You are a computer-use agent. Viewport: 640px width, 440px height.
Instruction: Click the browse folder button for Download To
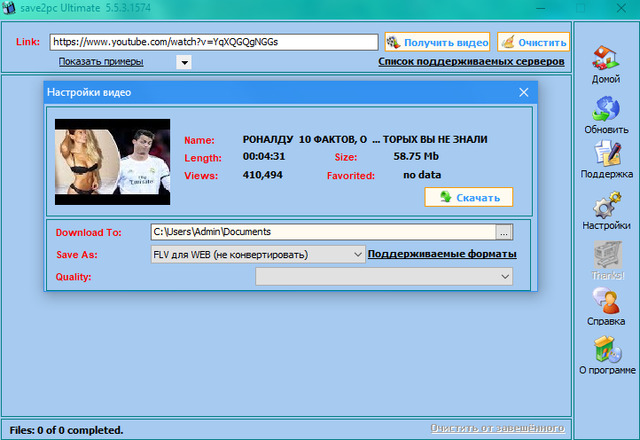pyautogui.click(x=505, y=232)
